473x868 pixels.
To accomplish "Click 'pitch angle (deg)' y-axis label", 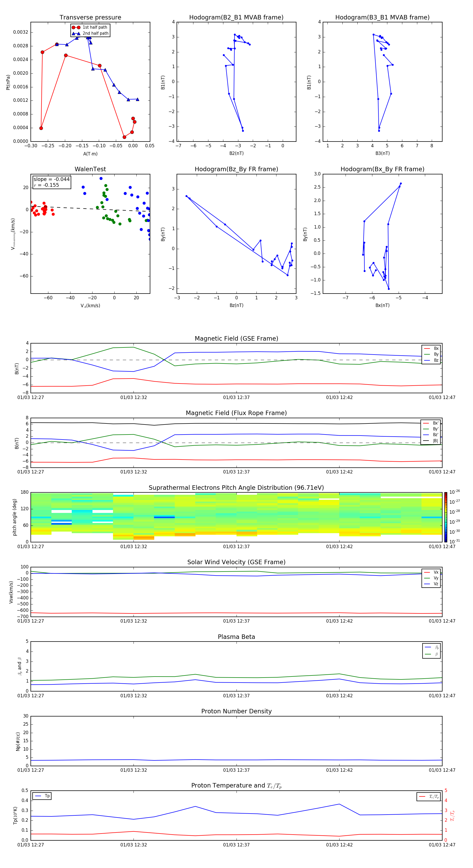I will coord(14,517).
